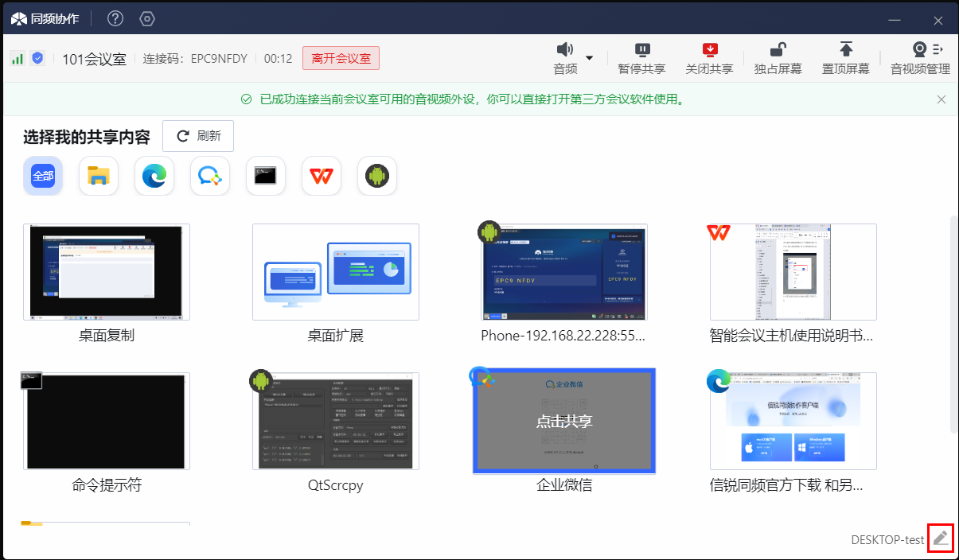Filter by 企业微信 chat icon
959x560 pixels.
pos(210,176)
